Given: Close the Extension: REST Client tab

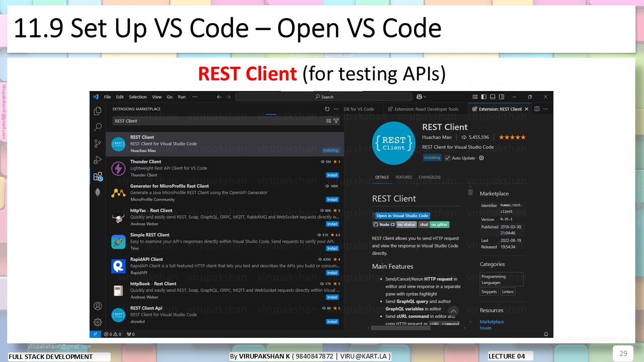Looking at the screenshot, I should point(527,109).
